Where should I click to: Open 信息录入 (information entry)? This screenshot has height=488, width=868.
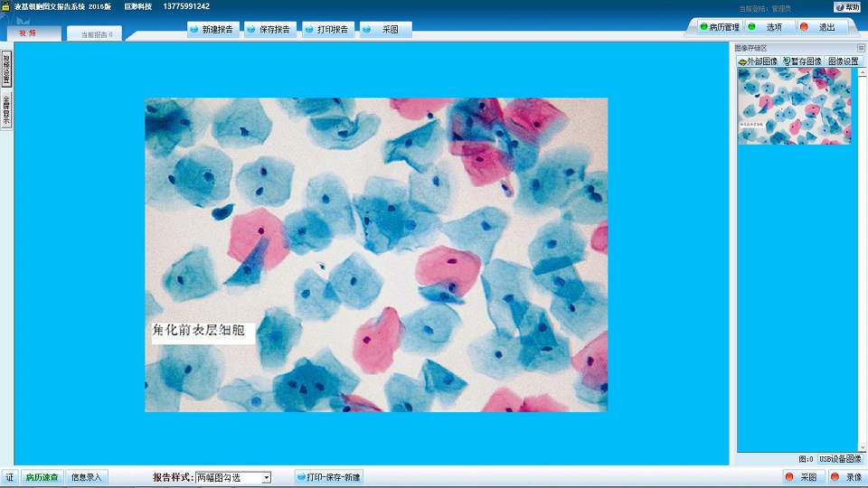click(87, 477)
